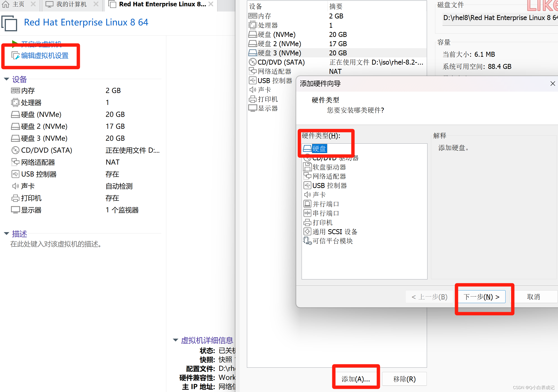Select 处理器 row in the settings dialog
The width and height of the screenshot is (558, 392).
(337, 25)
